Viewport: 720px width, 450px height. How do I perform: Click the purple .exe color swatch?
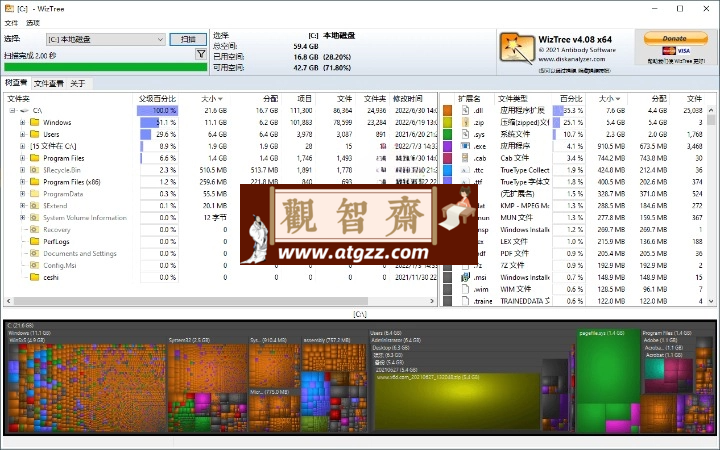pyautogui.click(x=447, y=146)
